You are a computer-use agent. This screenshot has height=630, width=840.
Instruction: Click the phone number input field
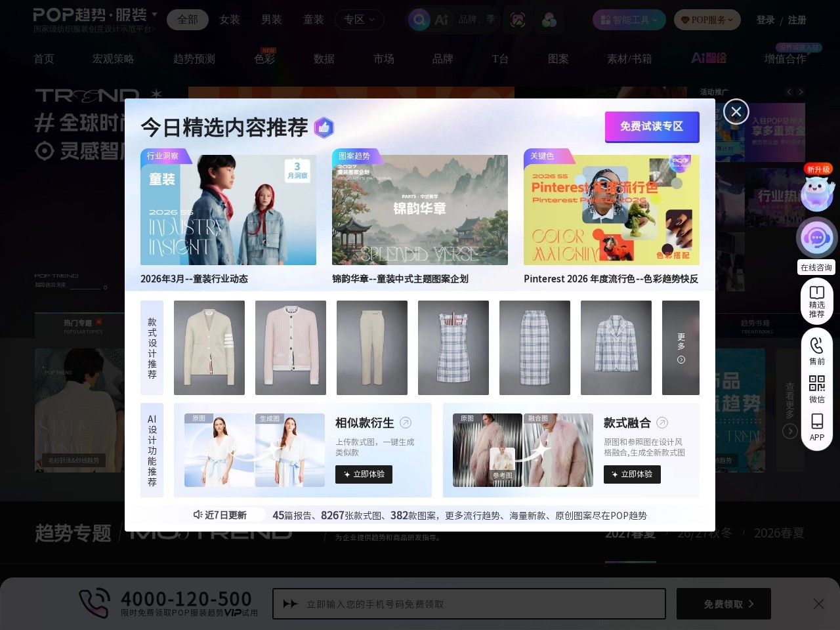[x=469, y=604]
